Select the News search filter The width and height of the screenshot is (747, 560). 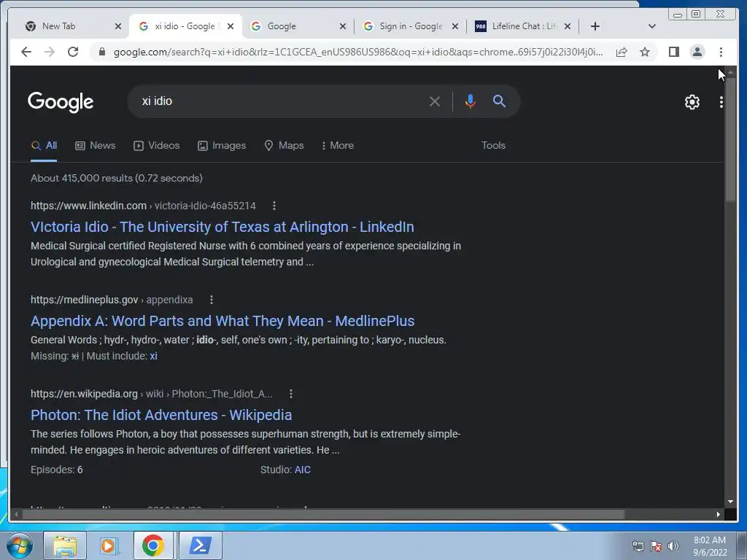coord(96,145)
